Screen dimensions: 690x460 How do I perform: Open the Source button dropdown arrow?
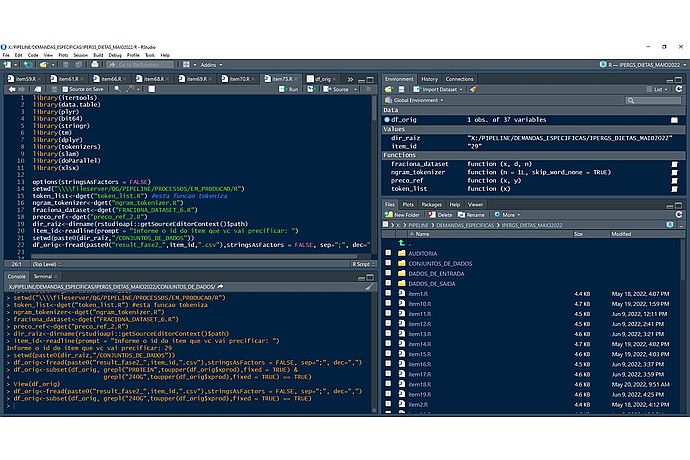coord(356,89)
